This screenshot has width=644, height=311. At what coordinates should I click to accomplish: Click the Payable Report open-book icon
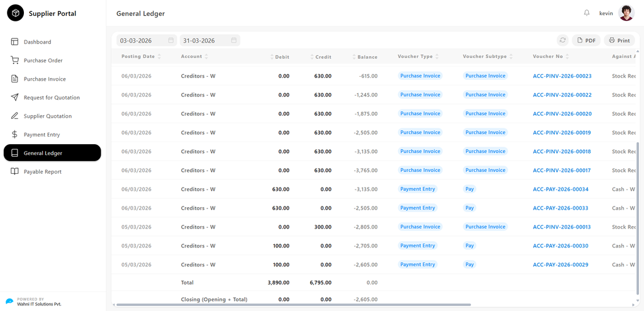tap(15, 171)
